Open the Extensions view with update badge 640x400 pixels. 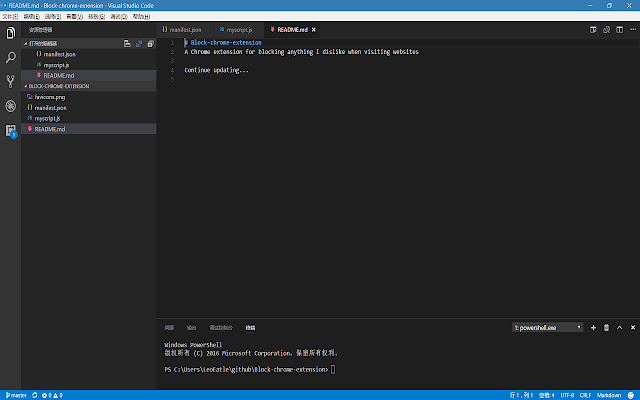coord(11,131)
